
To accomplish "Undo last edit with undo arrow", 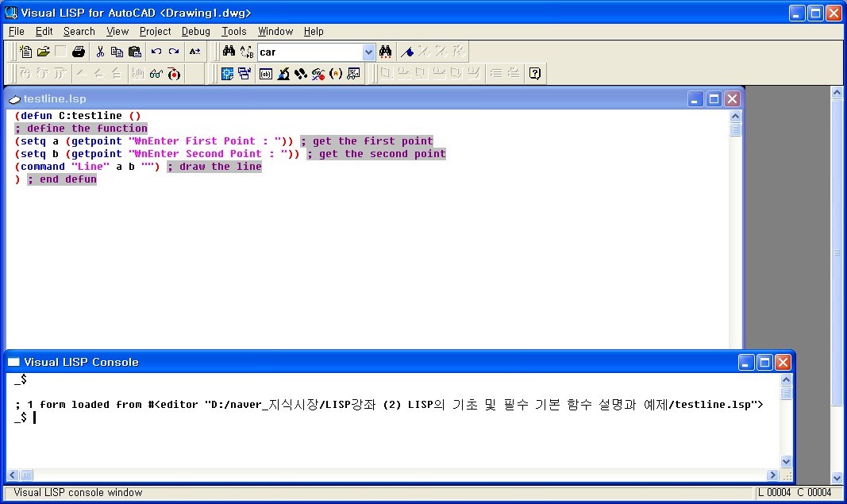I will (x=156, y=52).
